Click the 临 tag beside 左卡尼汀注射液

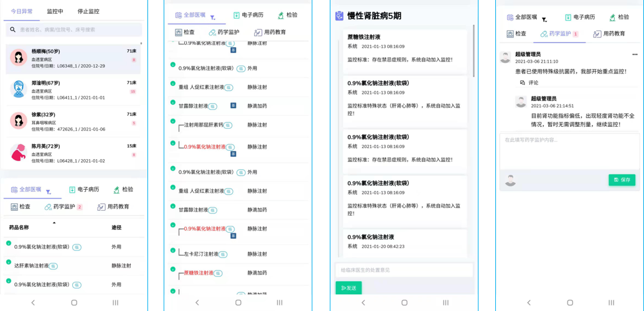(x=223, y=254)
